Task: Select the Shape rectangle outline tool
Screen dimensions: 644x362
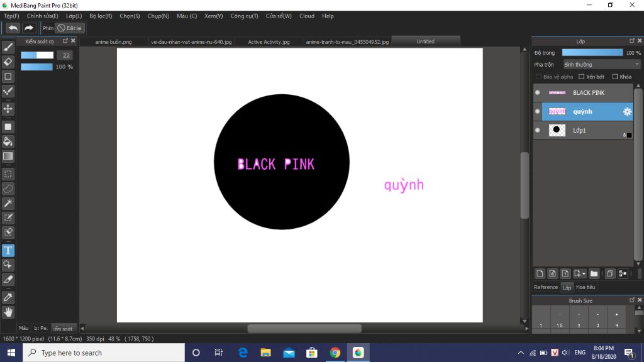Action: (x=8, y=76)
